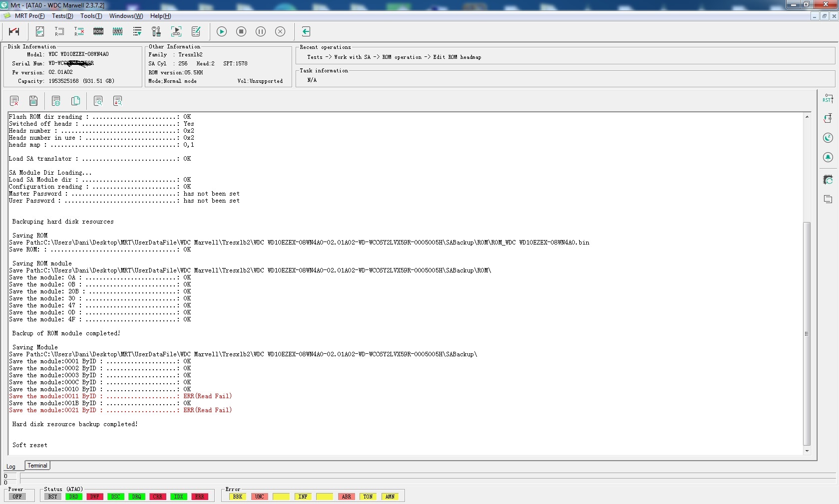Click the log vertical scrollbar thumb
The width and height of the screenshot is (839, 504).
pos(807,333)
